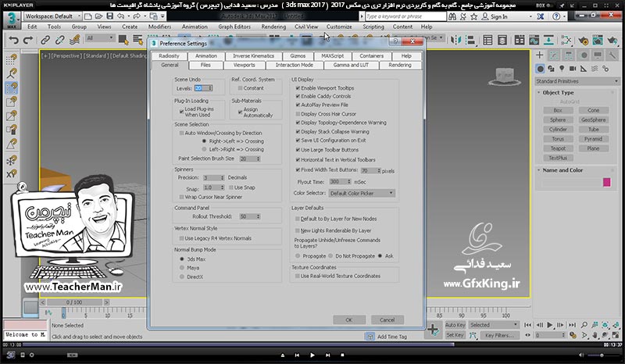Click the KMPlayer stop button
Screen dimensions: 625x364
click(342, 355)
